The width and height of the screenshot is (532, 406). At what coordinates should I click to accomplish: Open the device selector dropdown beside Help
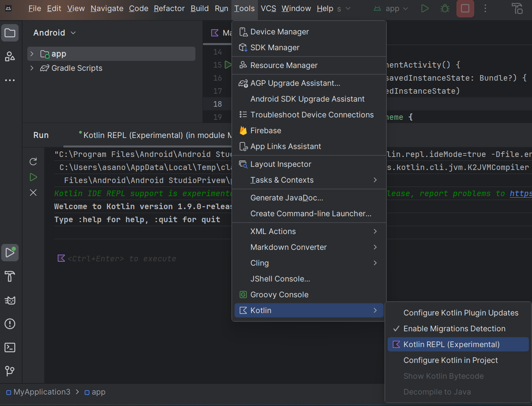coord(343,8)
